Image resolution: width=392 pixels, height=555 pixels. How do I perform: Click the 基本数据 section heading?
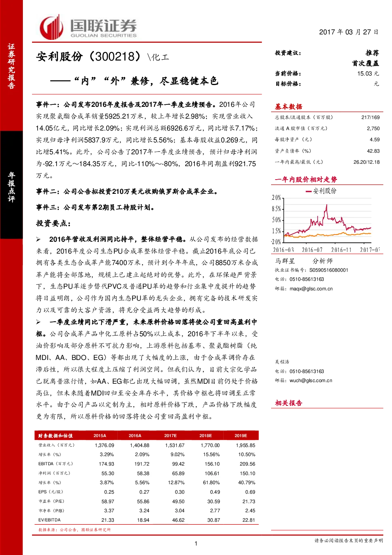tap(289, 106)
